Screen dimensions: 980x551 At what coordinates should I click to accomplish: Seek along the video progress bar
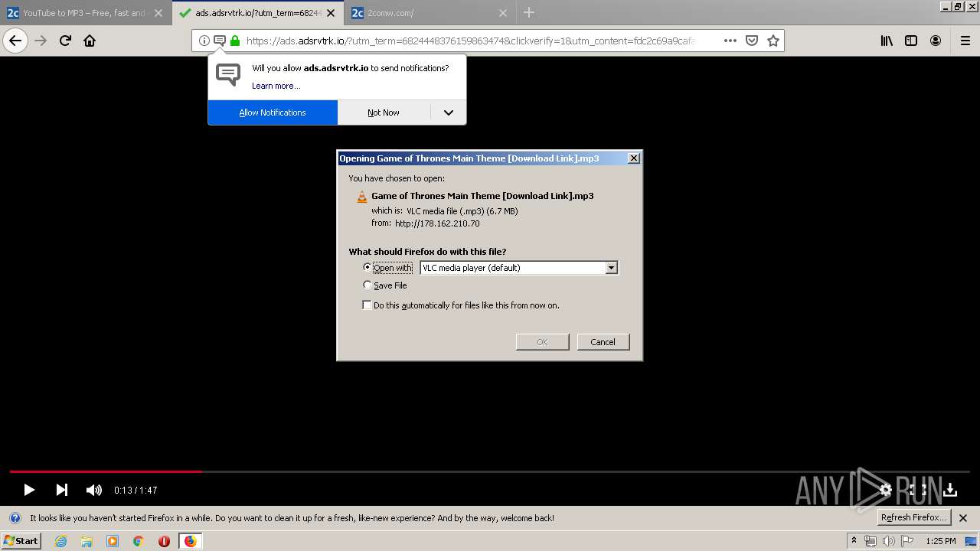coord(490,471)
